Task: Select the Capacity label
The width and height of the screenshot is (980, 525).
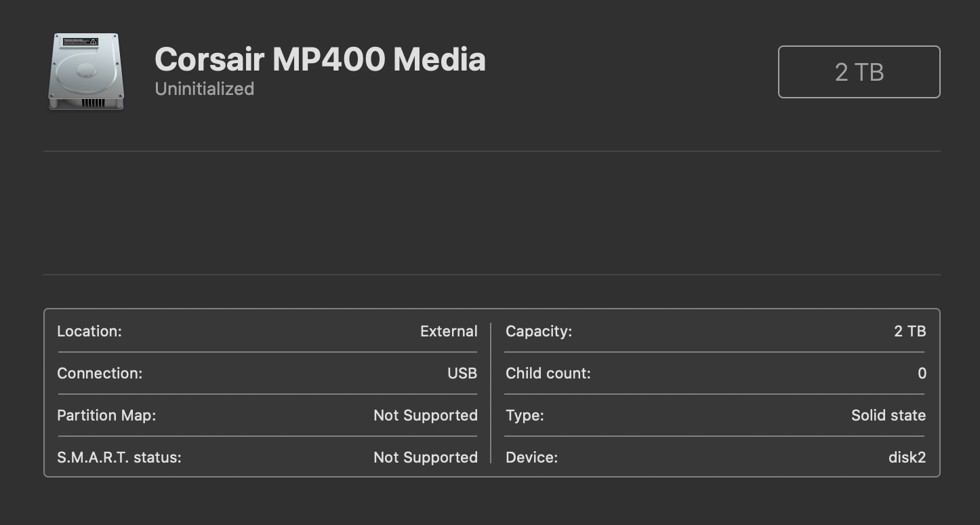Action: click(x=539, y=331)
